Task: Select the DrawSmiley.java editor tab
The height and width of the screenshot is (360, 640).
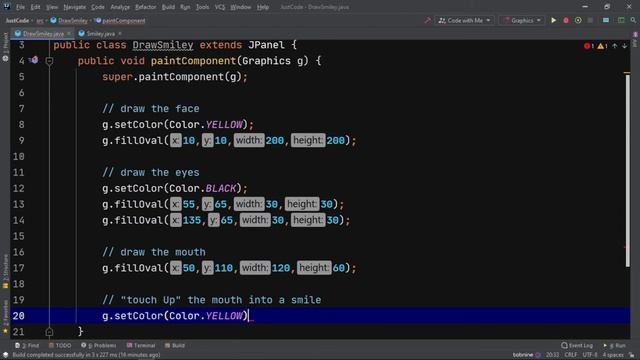Action: pos(42,33)
